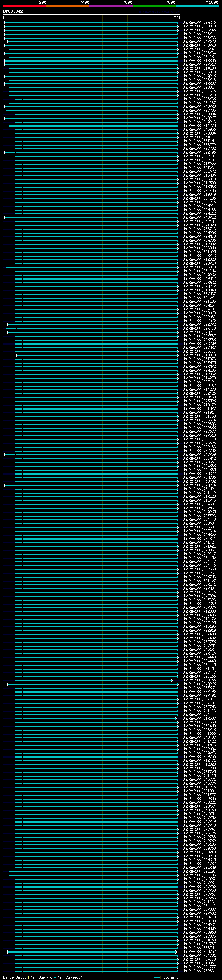Select the UniRef100_P07371 label
222x980 pixels.
(x=199, y=699)
